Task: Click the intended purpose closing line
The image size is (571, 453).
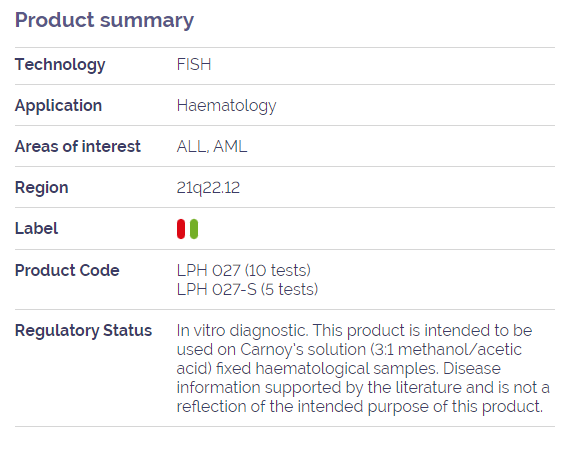Action: coord(360,406)
